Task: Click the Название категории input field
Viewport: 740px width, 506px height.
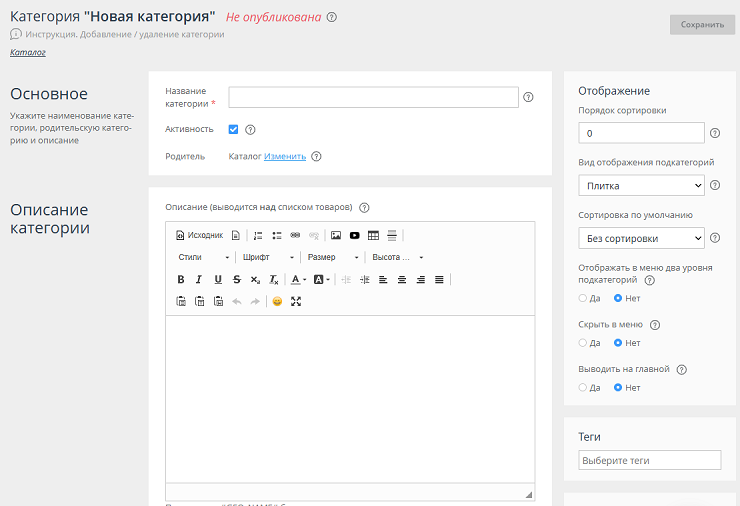Action: [x=373, y=97]
